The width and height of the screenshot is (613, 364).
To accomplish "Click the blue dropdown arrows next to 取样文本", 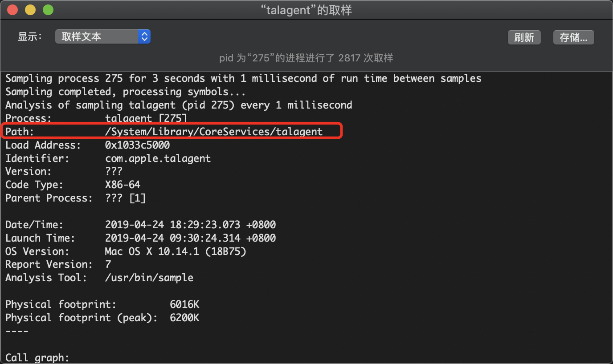I will (144, 36).
